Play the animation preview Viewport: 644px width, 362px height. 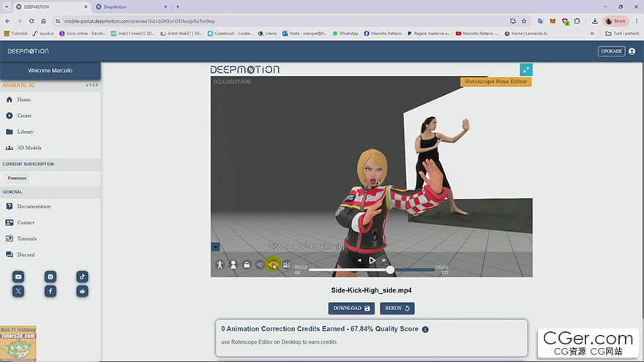[372, 260]
